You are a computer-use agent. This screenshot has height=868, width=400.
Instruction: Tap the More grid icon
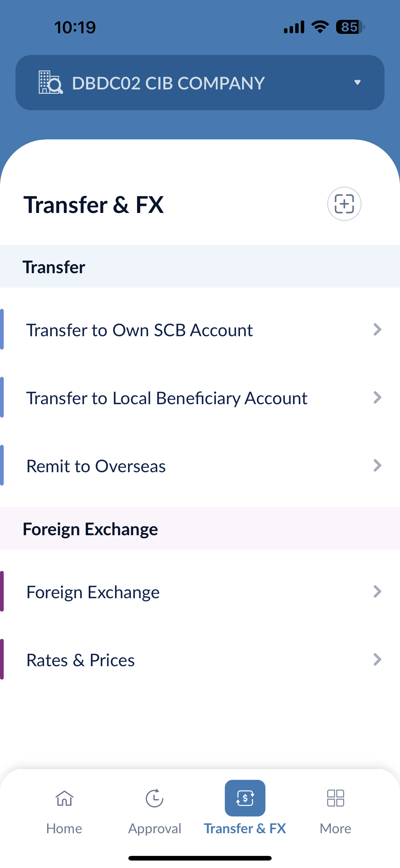[336, 798]
